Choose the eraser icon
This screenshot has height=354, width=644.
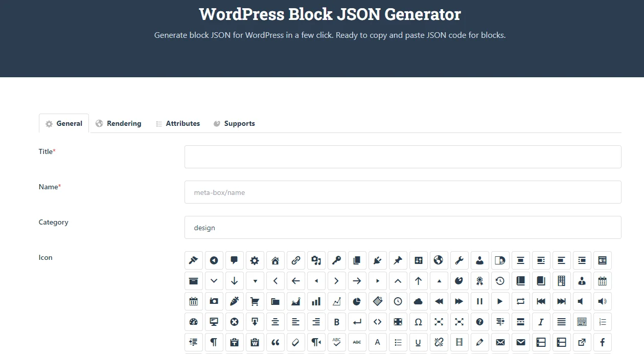[296, 342]
